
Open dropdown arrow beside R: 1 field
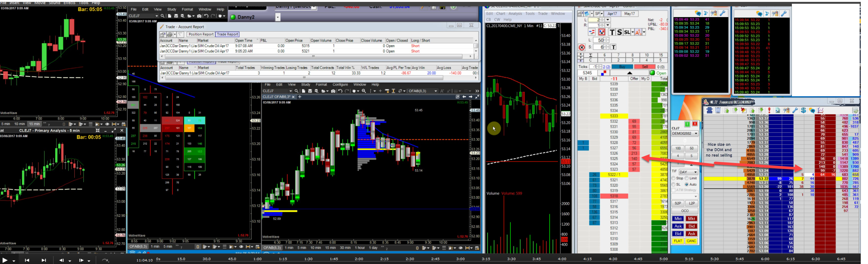(x=608, y=25)
